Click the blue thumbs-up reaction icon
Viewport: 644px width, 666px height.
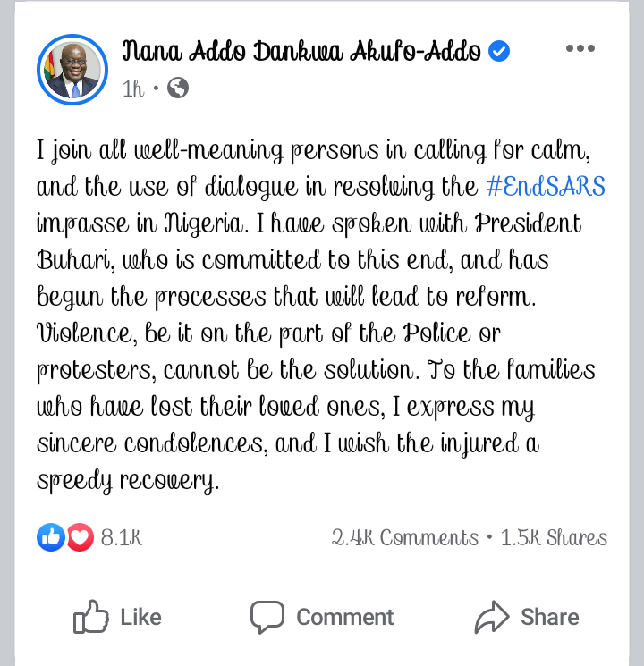[50, 537]
